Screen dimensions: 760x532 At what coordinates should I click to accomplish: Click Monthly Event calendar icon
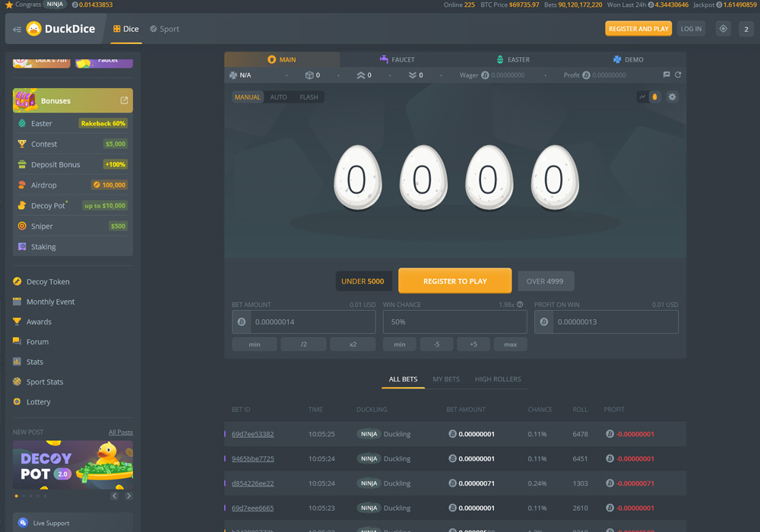[x=17, y=302]
